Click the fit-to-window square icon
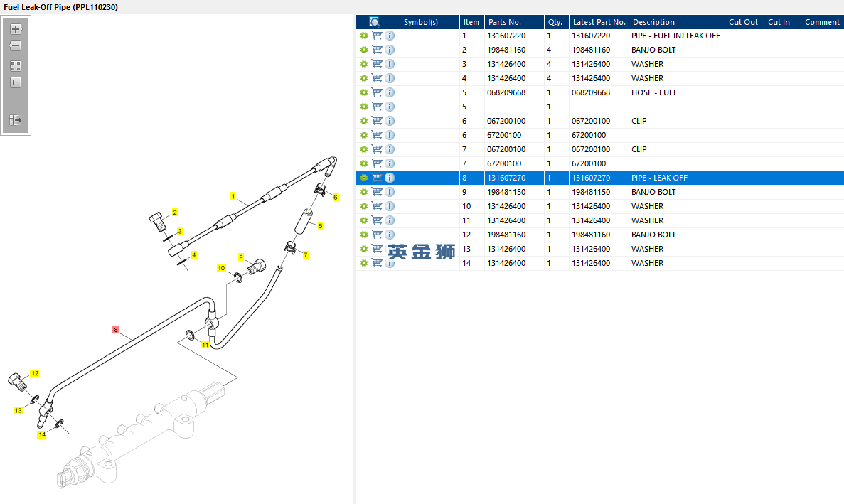 pos(16,83)
